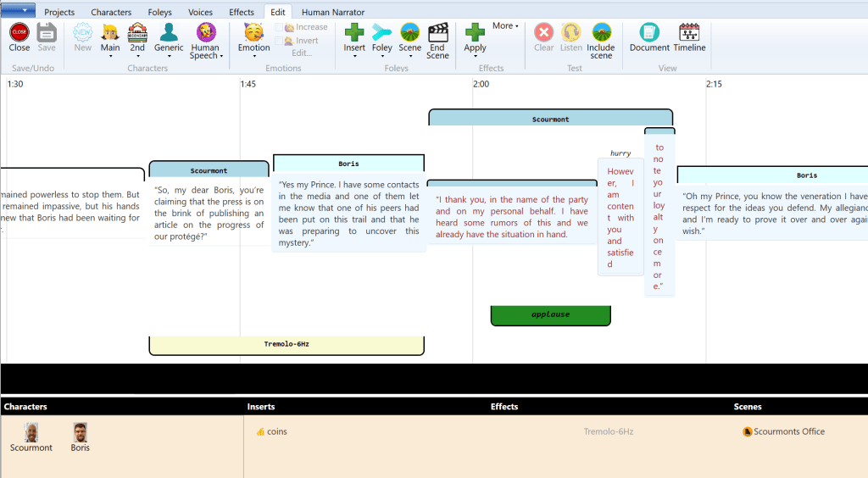868x478 pixels.
Task: Click the Scourmont character avatar
Action: (31, 433)
